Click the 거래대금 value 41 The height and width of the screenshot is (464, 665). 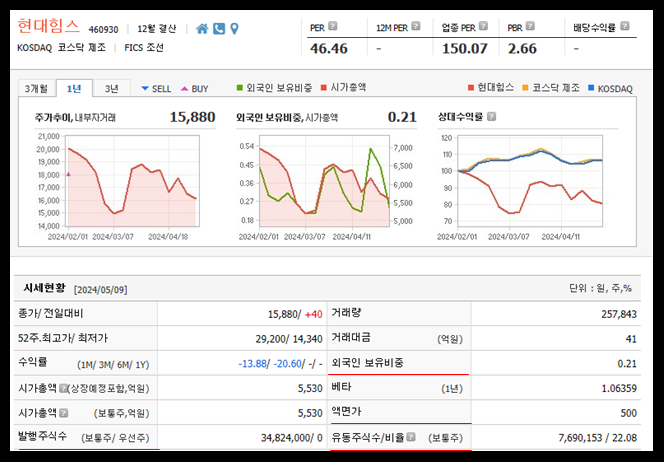point(631,339)
